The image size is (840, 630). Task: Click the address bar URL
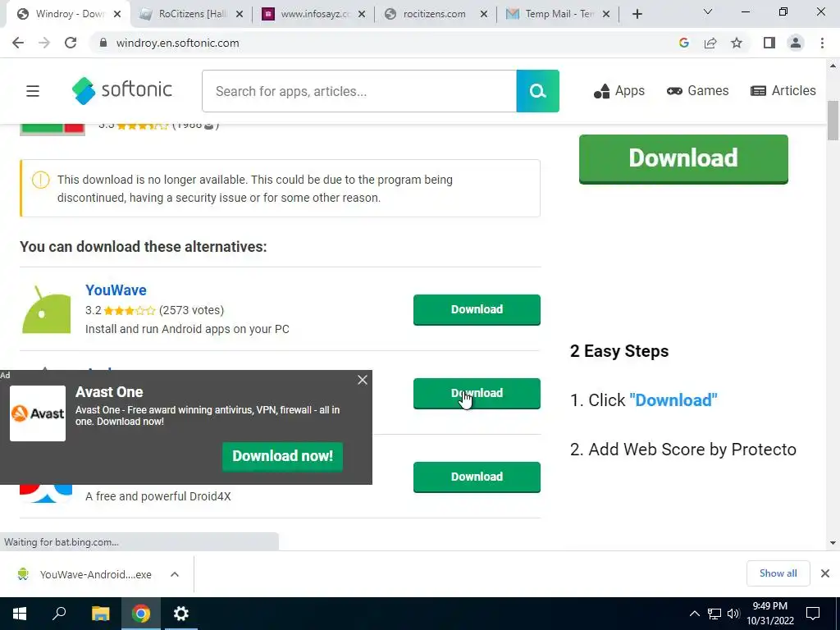click(178, 43)
